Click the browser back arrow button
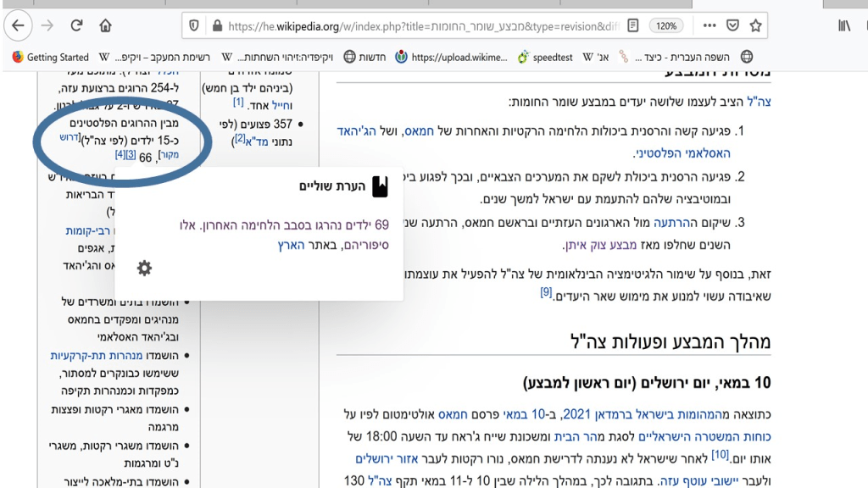 click(x=17, y=26)
